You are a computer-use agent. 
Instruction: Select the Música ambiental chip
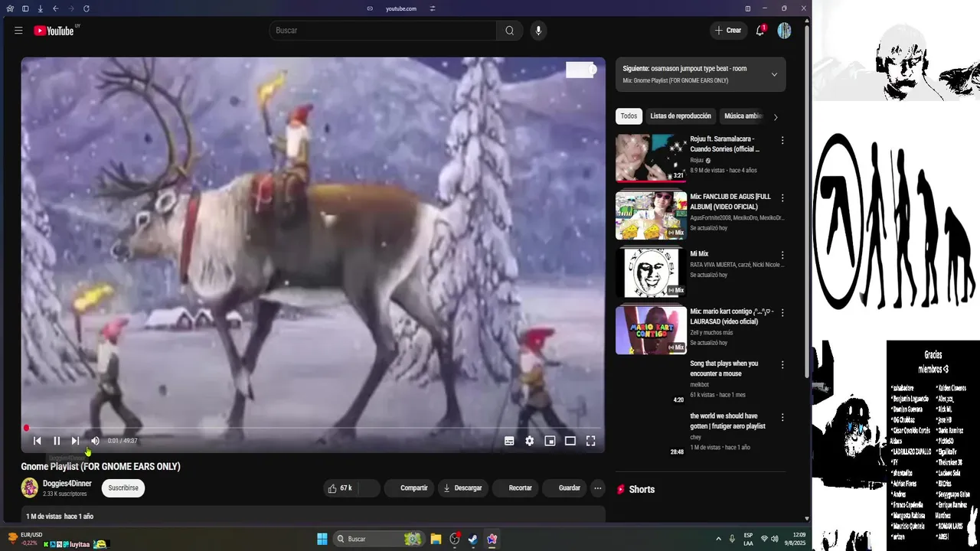coord(743,116)
